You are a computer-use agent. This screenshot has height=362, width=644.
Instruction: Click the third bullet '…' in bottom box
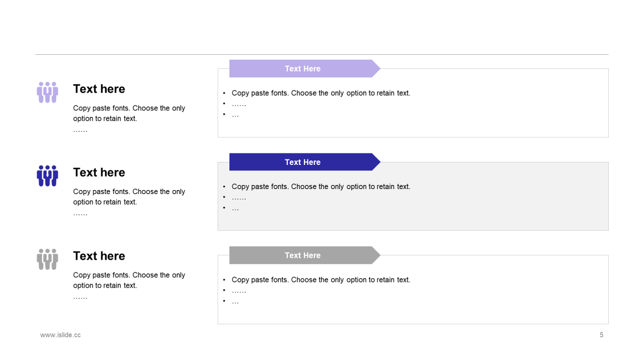(235, 302)
